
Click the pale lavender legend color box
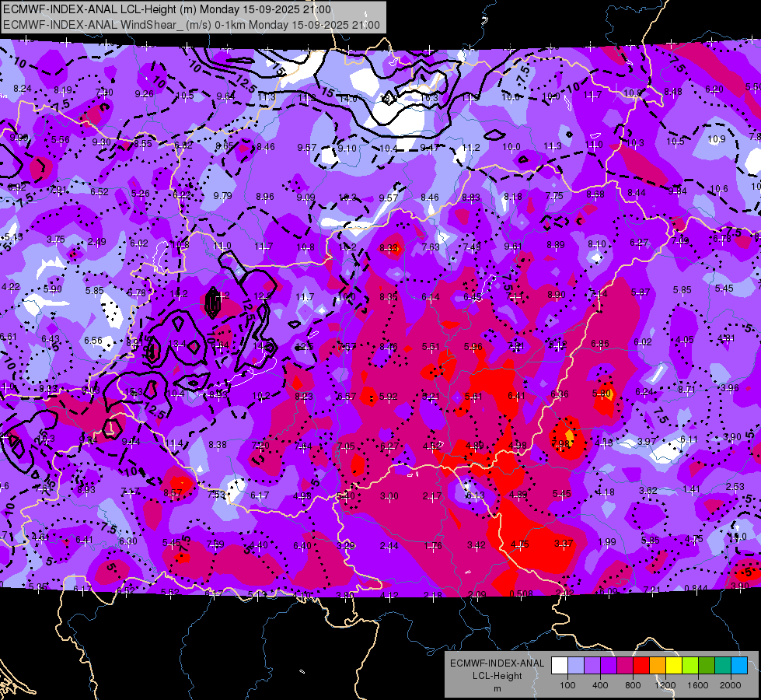point(576,666)
